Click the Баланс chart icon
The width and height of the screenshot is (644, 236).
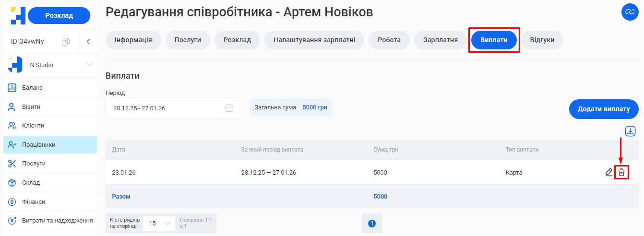click(12, 88)
